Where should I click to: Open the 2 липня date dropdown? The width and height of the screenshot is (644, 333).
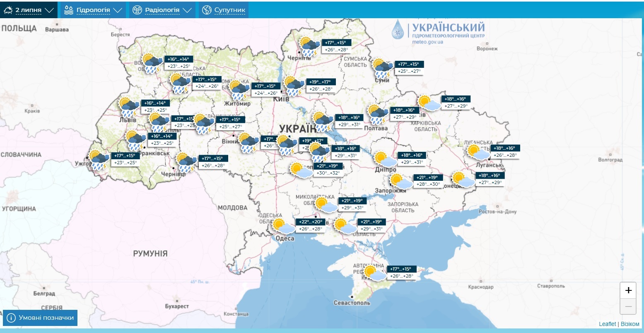(28, 10)
